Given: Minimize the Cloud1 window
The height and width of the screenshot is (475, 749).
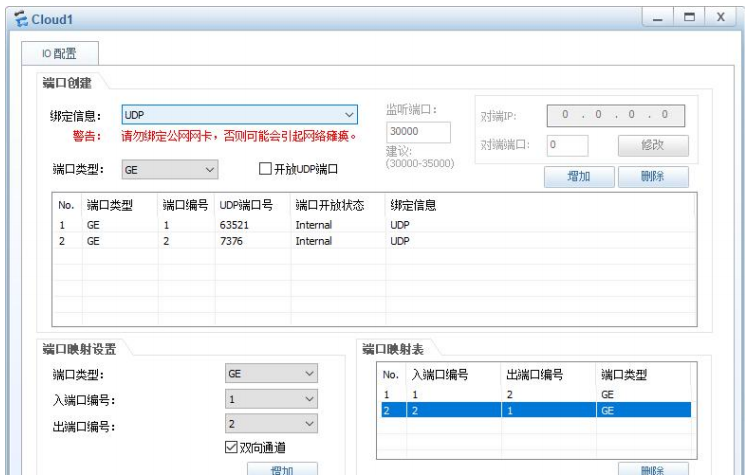Looking at the screenshot, I should point(657,18).
